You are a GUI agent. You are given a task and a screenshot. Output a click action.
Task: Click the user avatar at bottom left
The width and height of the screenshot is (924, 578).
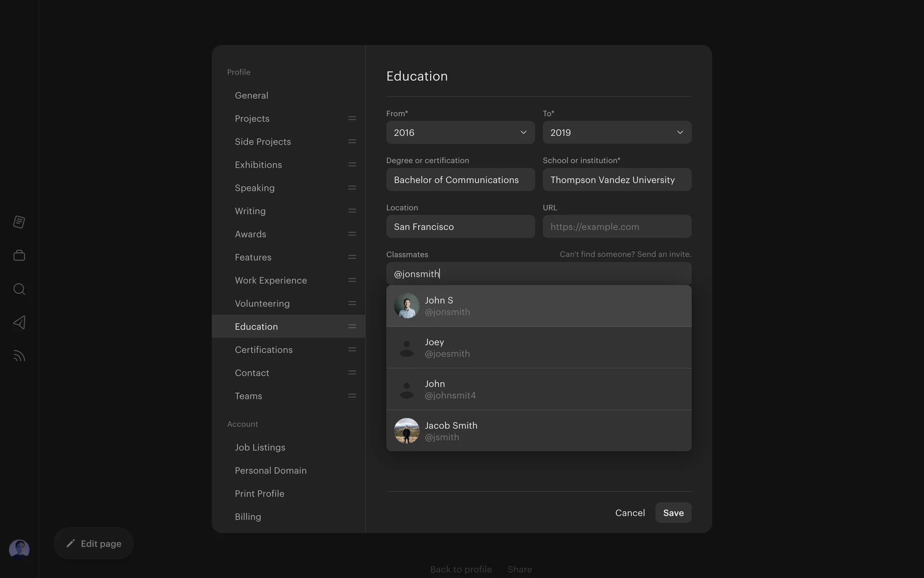19,549
